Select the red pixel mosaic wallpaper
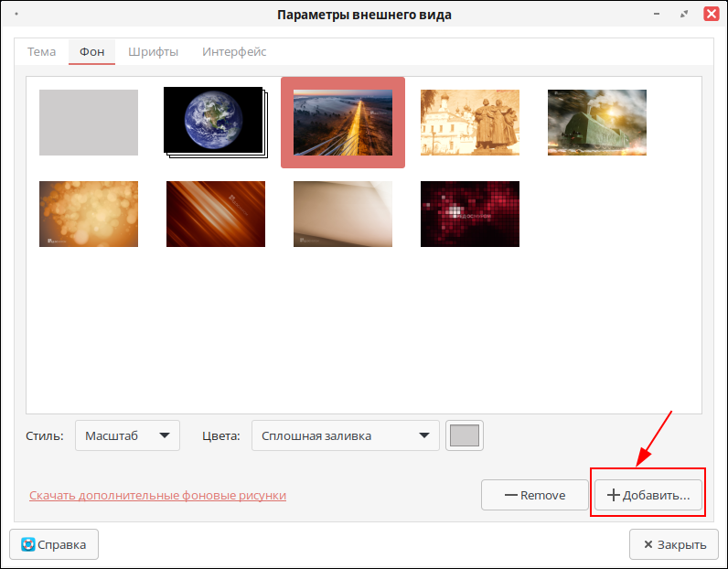 click(x=470, y=214)
